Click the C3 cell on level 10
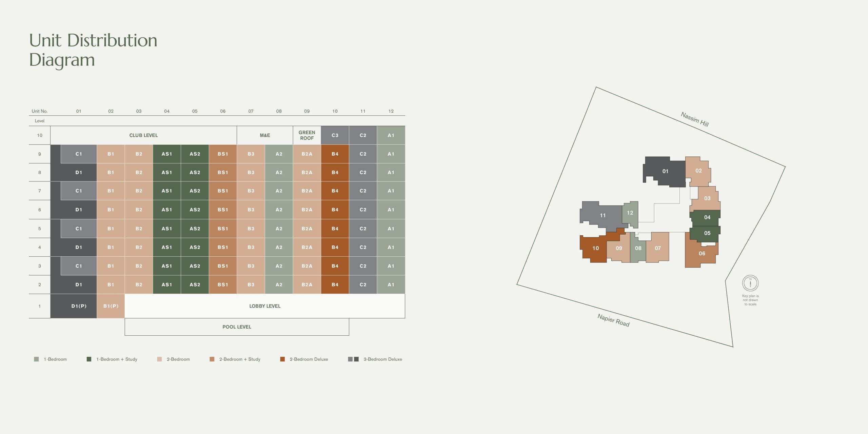 coord(335,135)
